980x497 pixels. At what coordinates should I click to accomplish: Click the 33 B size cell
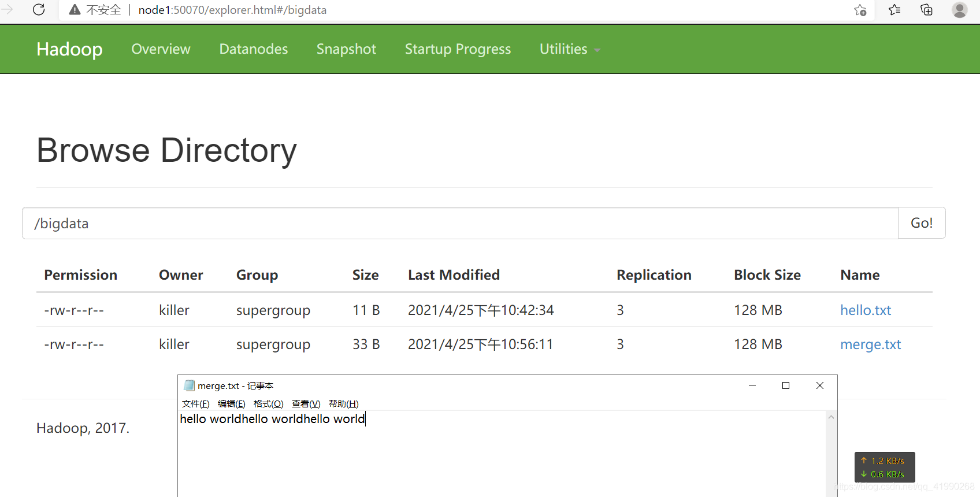[x=366, y=344]
